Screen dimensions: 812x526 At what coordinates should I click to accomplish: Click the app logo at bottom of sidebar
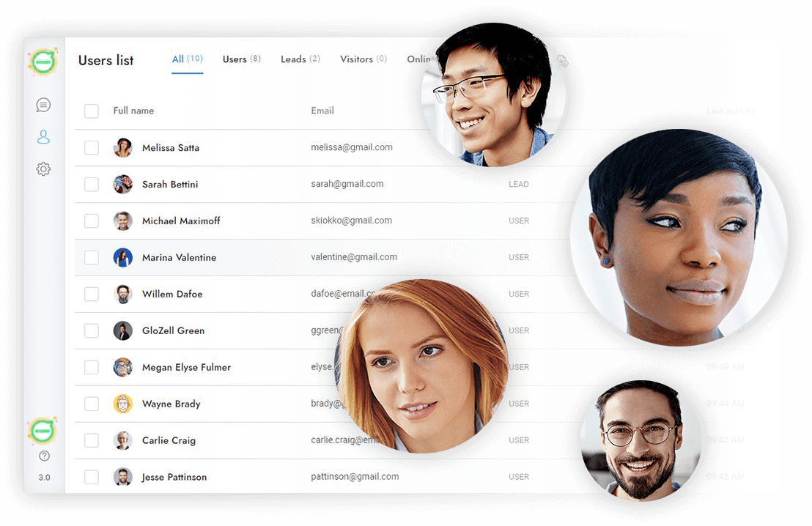click(43, 431)
